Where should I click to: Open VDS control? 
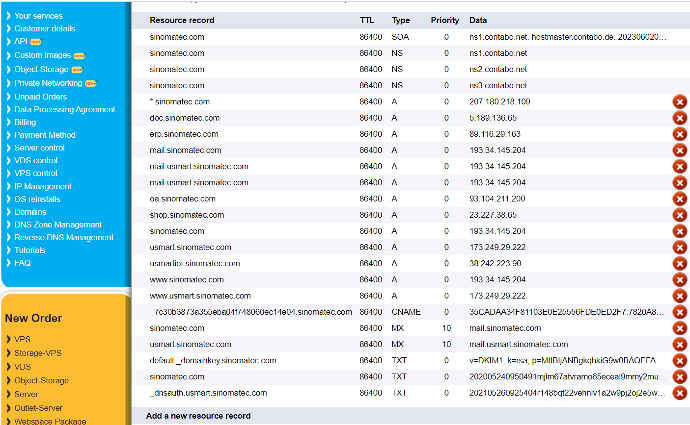(36, 161)
